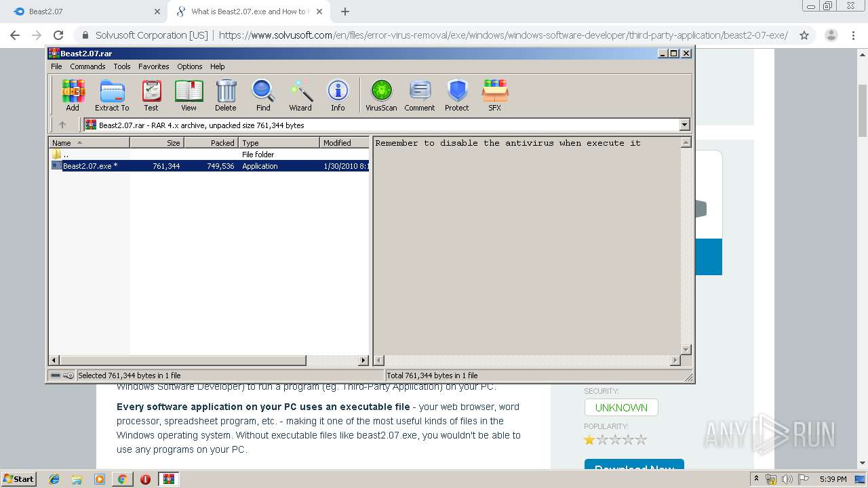Click the Add toolbar icon in WinRAR
The image size is (868, 488).
tap(73, 95)
